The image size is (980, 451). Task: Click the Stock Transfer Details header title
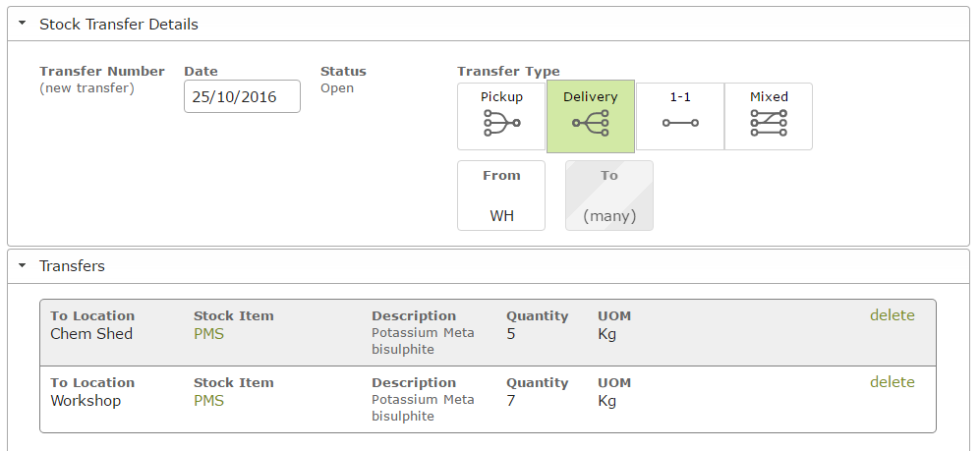(x=119, y=25)
